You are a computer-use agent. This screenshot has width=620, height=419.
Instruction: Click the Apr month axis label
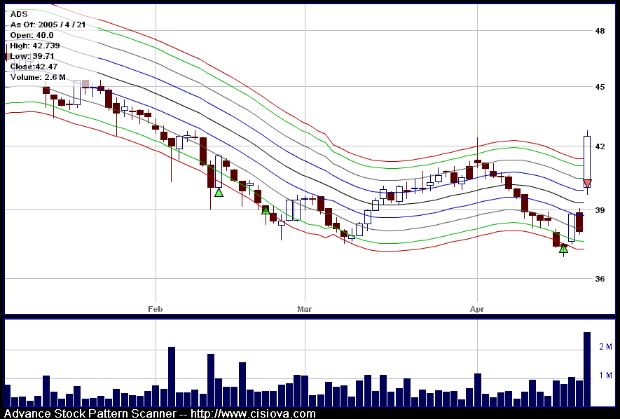pyautogui.click(x=477, y=309)
